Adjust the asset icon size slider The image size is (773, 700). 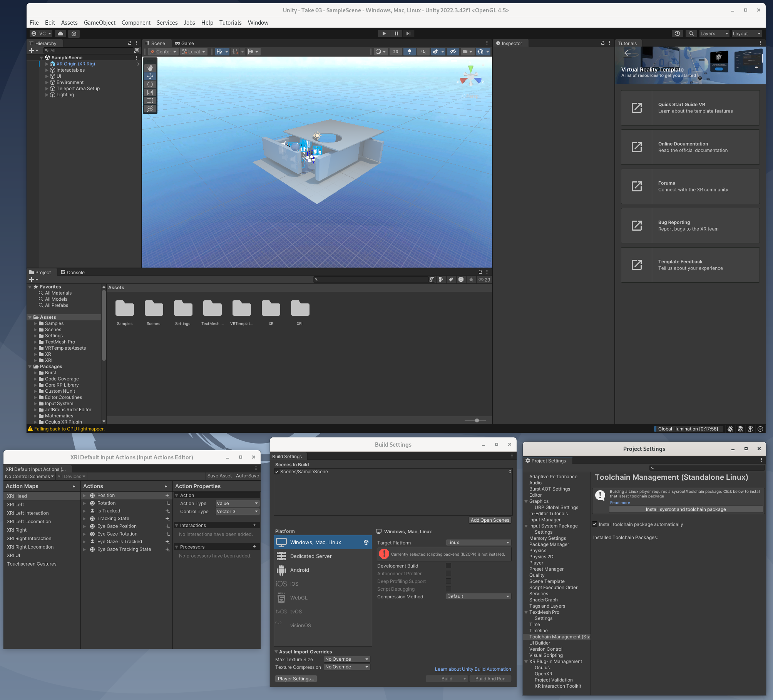(477, 420)
